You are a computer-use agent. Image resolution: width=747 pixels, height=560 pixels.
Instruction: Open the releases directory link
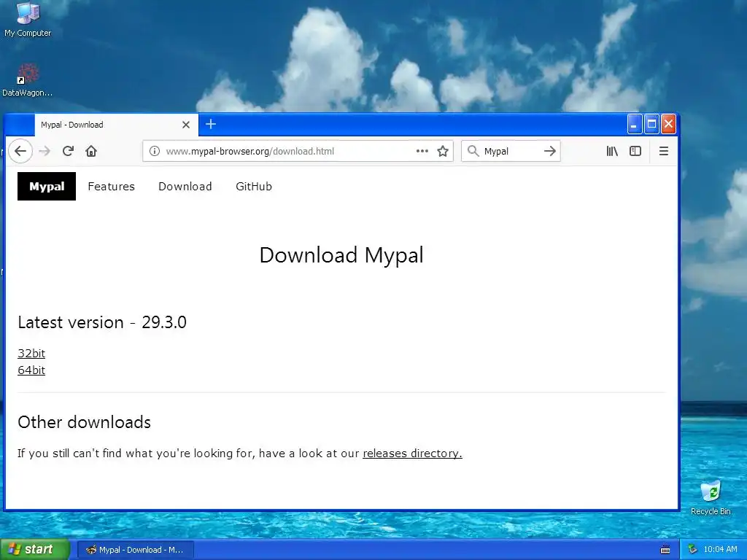tap(413, 454)
